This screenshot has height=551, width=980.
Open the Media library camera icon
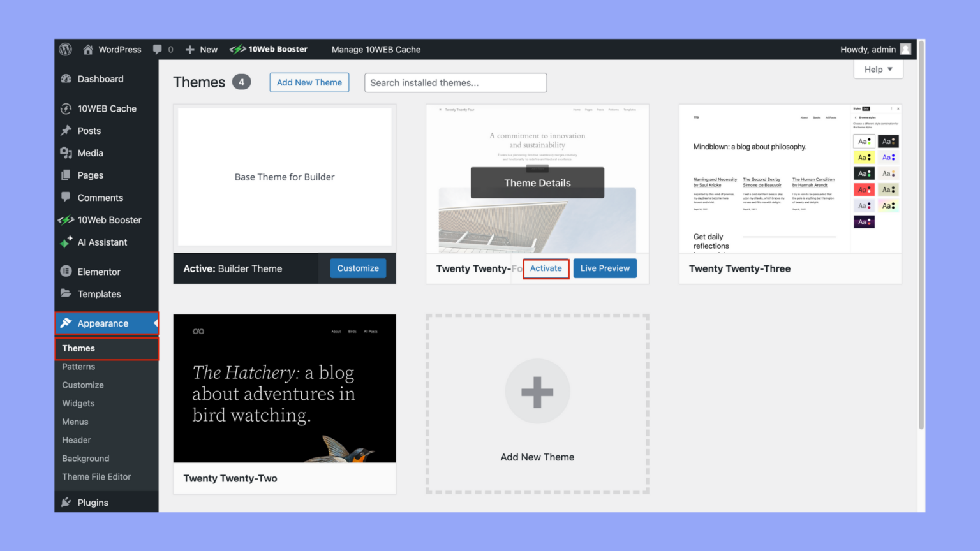pyautogui.click(x=66, y=153)
